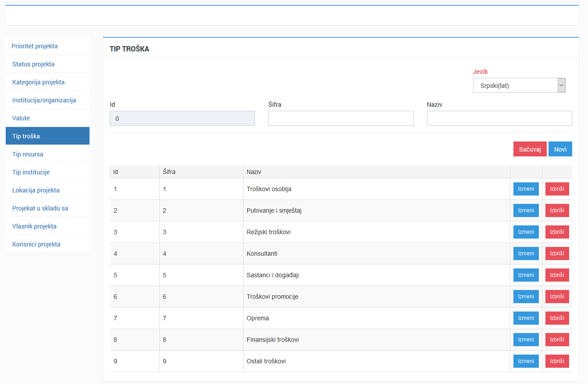Open Korisnici projekta in the sidebar

pyautogui.click(x=36, y=244)
